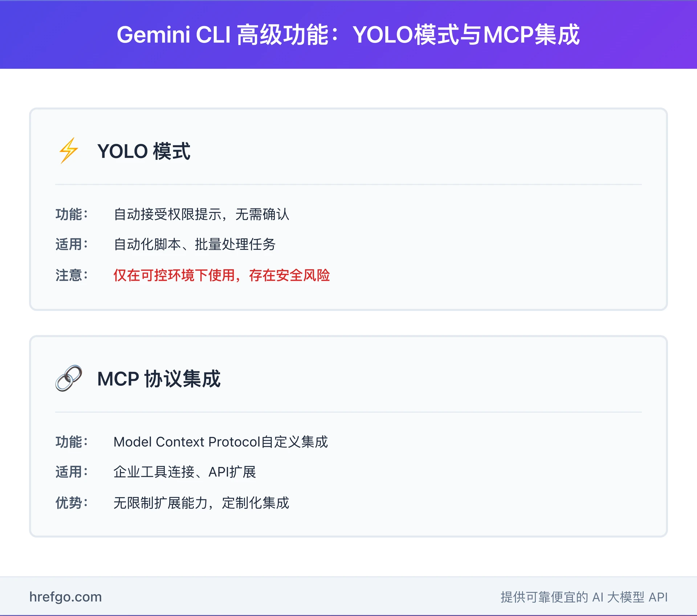Select the YOLO 模式 card heading

(x=144, y=151)
